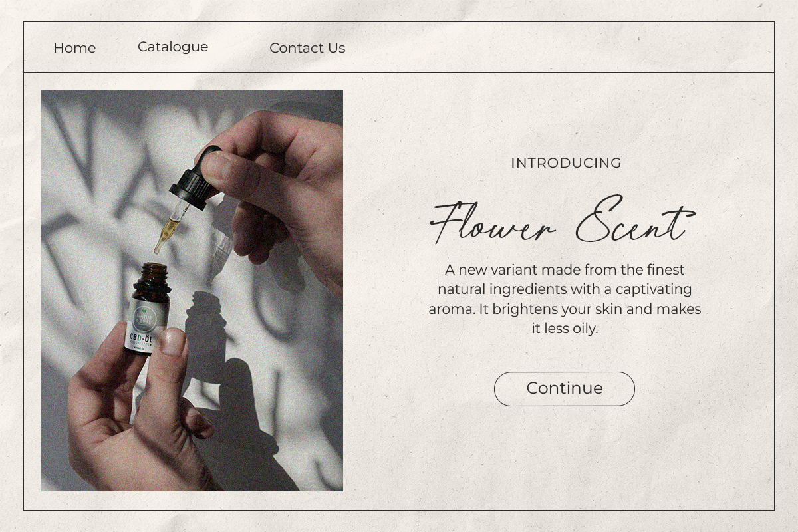Click the glass pipette with golden oil
798x532 pixels.
tap(168, 228)
